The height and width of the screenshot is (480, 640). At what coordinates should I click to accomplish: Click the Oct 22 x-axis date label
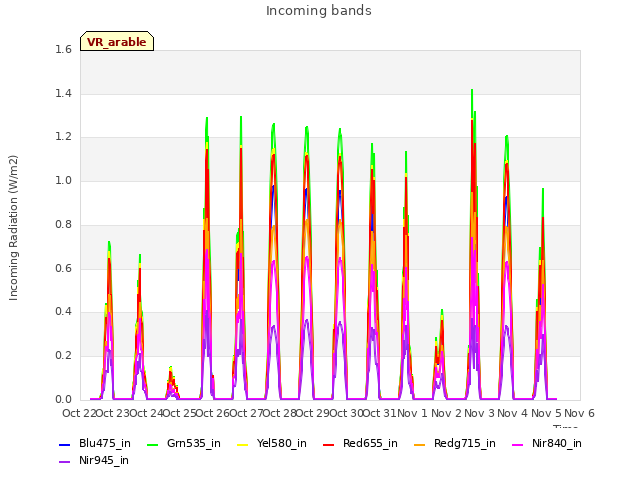click(79, 413)
